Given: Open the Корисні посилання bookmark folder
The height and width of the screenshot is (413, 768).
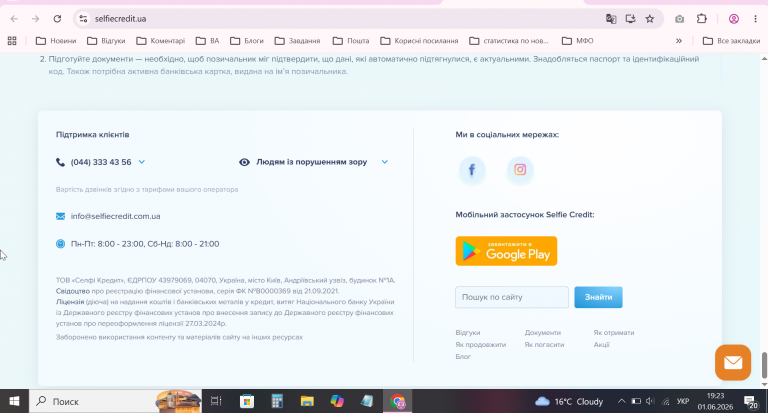Looking at the screenshot, I should pyautogui.click(x=419, y=41).
